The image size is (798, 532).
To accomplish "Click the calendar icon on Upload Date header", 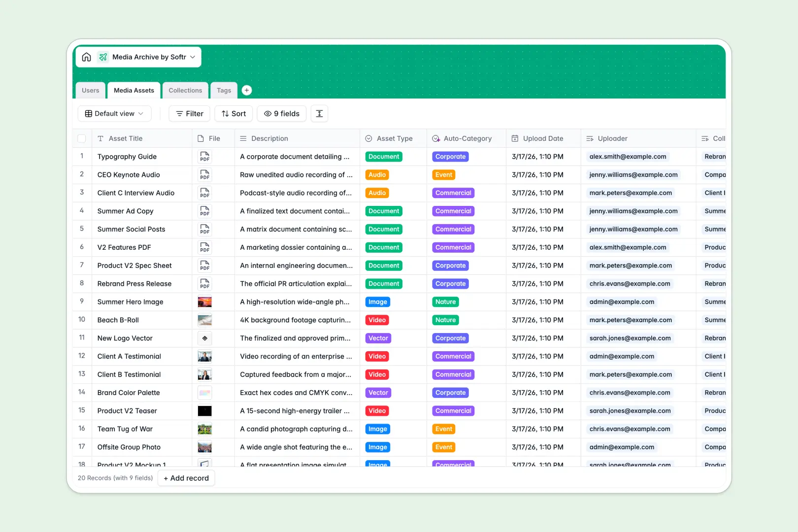I will pyautogui.click(x=515, y=138).
